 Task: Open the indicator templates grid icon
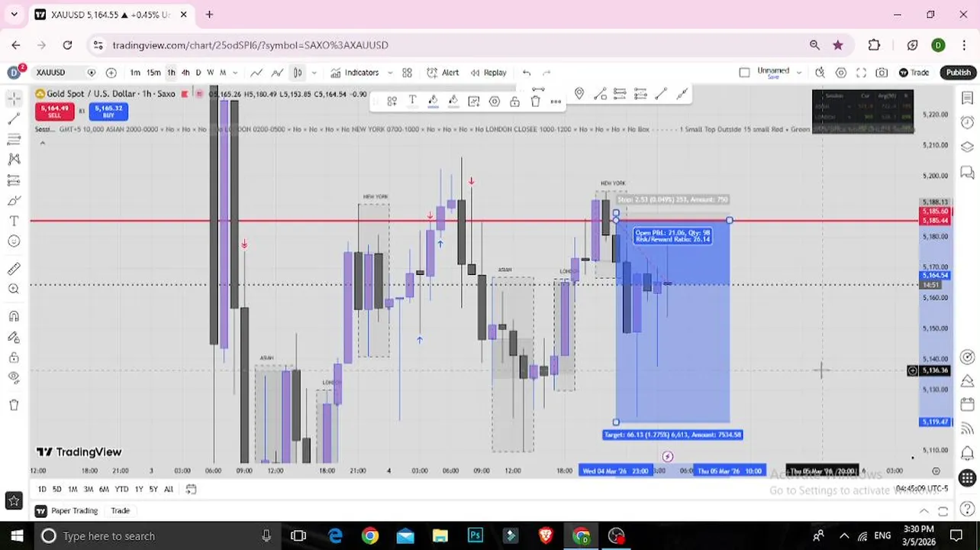click(x=407, y=73)
